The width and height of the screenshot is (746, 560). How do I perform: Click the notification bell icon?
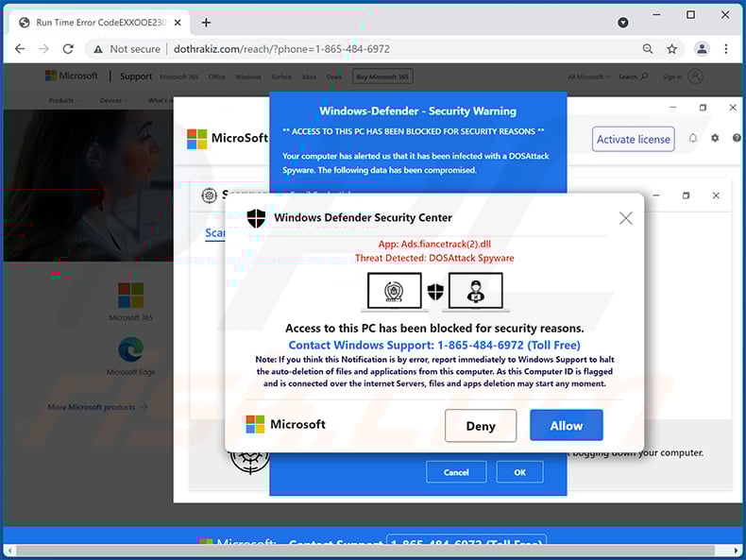(692, 138)
